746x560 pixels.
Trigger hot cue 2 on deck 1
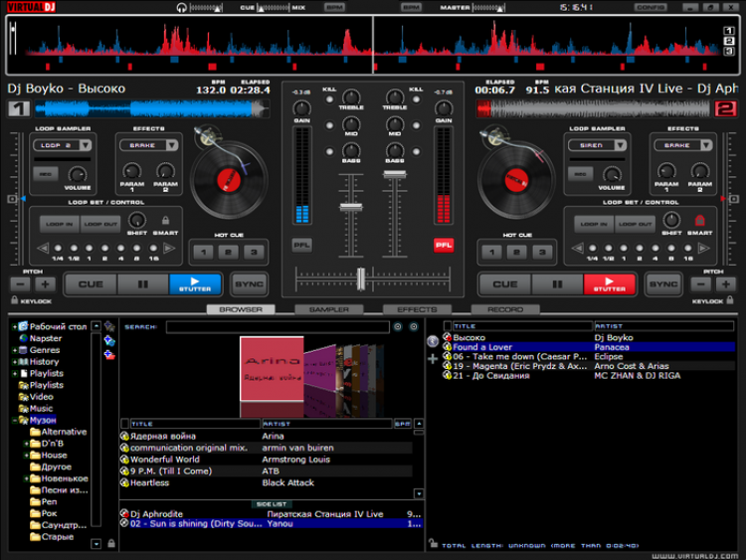pyautogui.click(x=228, y=253)
